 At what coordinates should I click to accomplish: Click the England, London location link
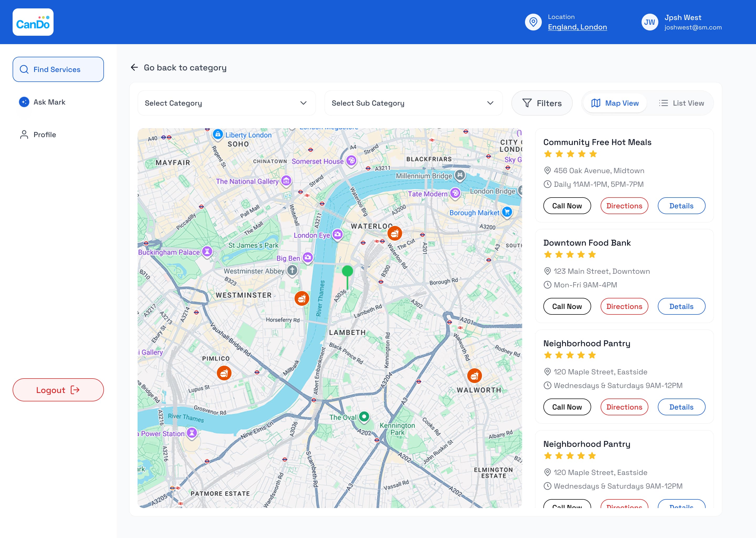pyautogui.click(x=577, y=27)
